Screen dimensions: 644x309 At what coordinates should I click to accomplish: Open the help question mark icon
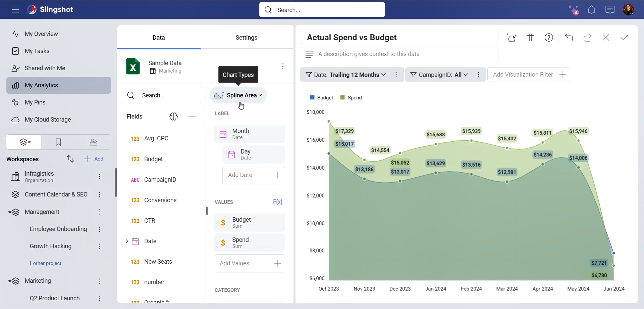[x=549, y=38]
